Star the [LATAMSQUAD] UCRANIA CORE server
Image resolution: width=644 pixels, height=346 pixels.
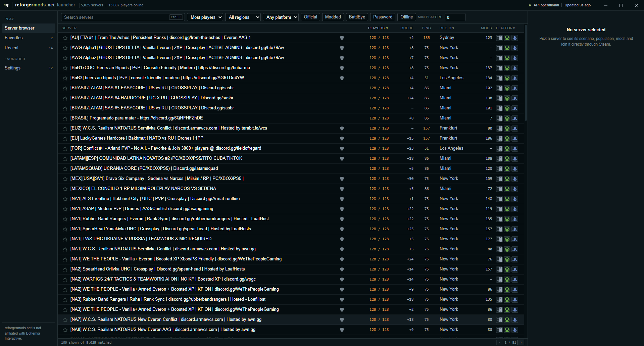65,169
